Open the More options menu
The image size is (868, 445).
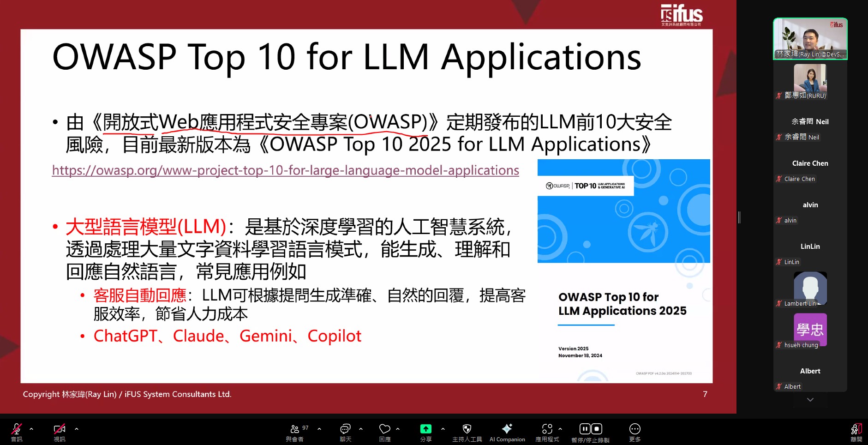(x=635, y=429)
